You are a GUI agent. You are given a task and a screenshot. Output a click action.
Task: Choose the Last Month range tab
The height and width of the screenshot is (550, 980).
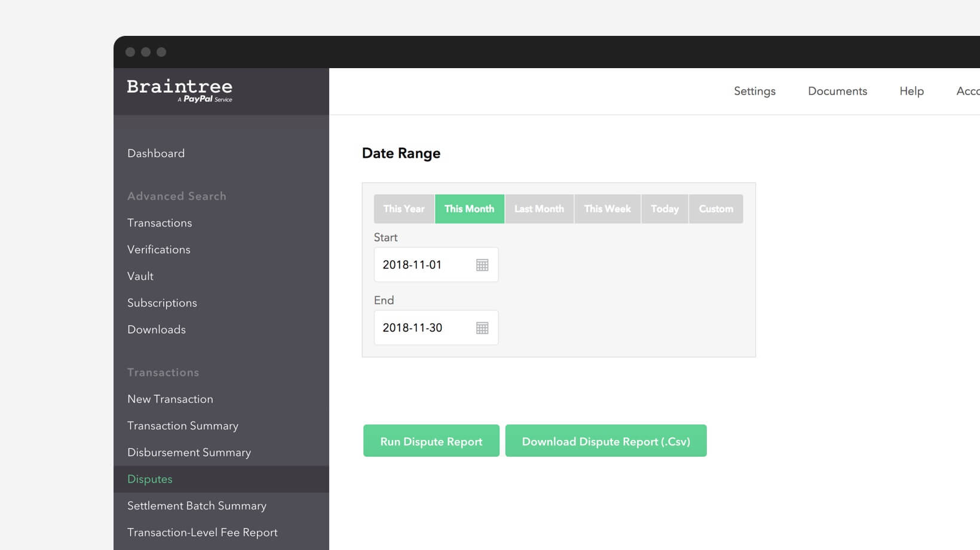point(540,209)
